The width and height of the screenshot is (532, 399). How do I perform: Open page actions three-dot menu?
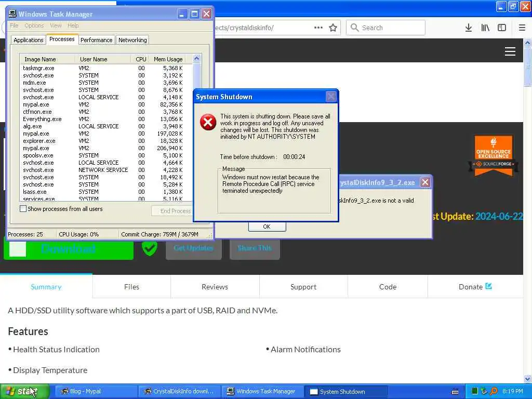click(318, 28)
